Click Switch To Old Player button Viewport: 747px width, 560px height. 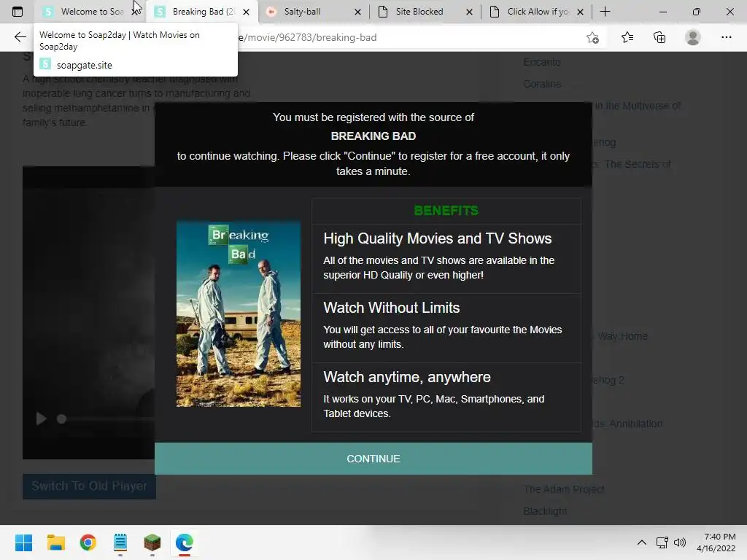(89, 486)
